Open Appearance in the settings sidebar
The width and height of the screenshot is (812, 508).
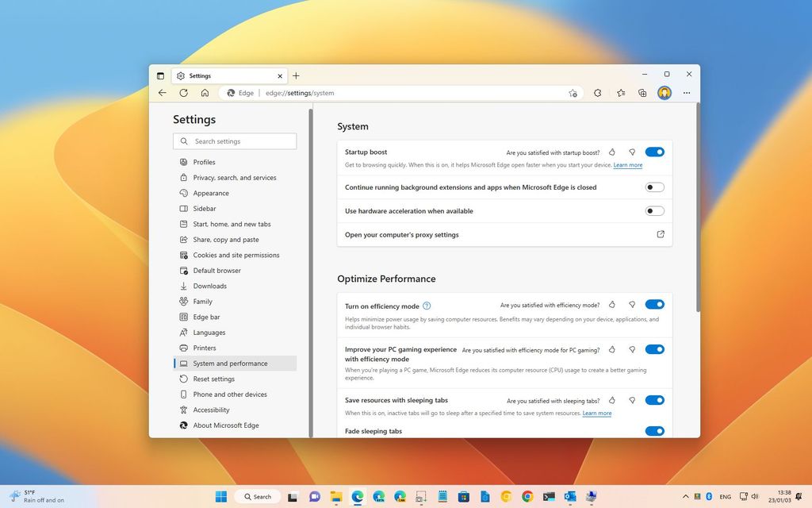[210, 193]
